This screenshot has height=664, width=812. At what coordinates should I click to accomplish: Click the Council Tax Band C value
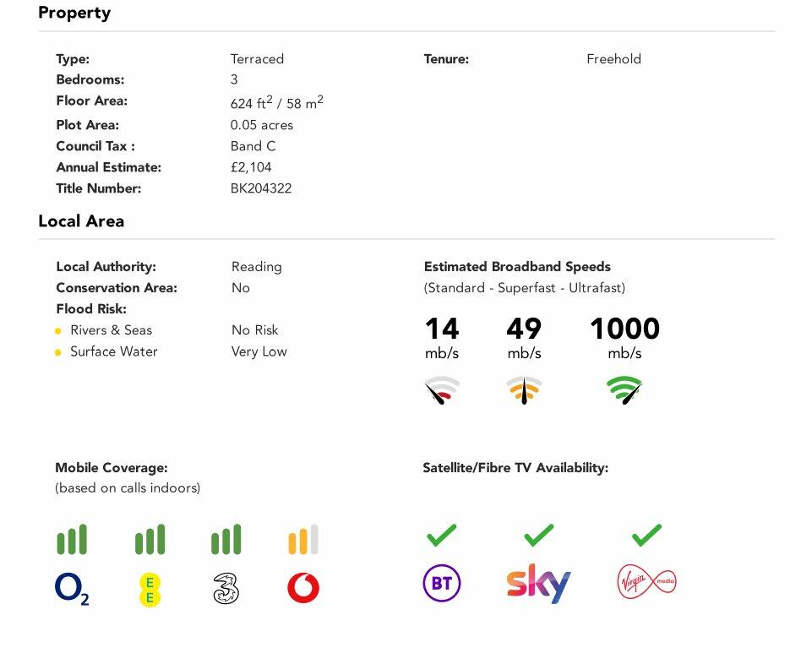coord(253,146)
